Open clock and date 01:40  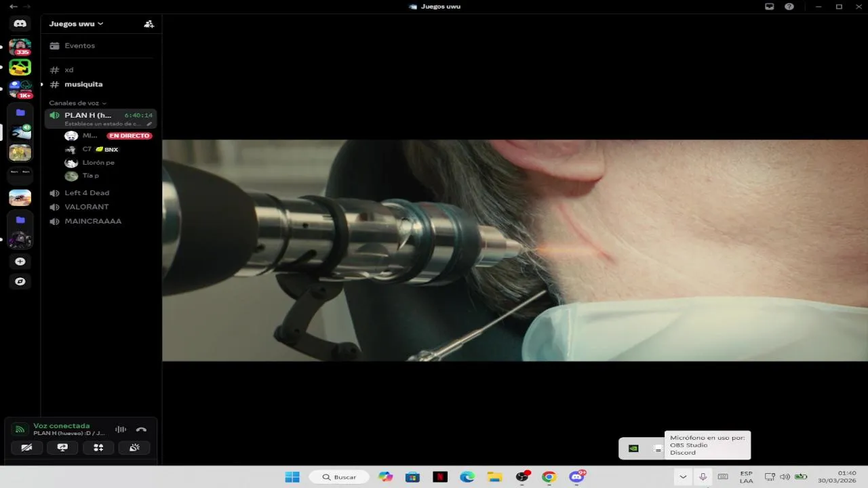coord(837,477)
